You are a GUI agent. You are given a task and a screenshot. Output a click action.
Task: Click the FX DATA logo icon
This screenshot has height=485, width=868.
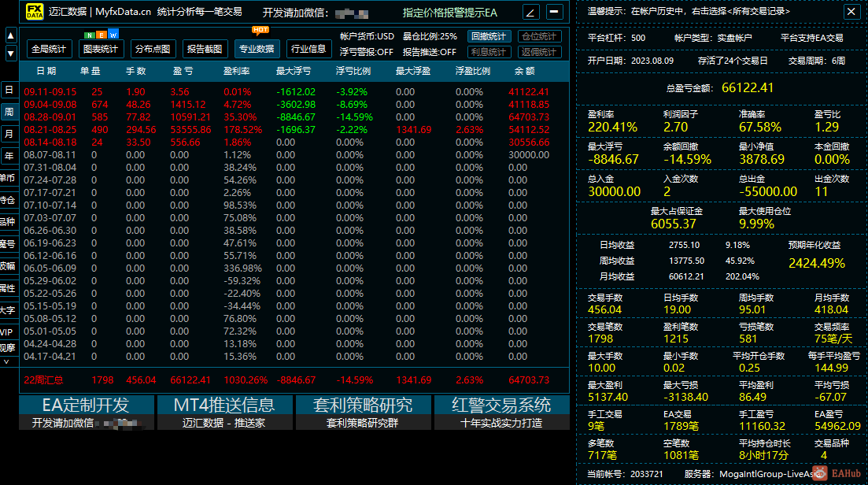coord(35,12)
